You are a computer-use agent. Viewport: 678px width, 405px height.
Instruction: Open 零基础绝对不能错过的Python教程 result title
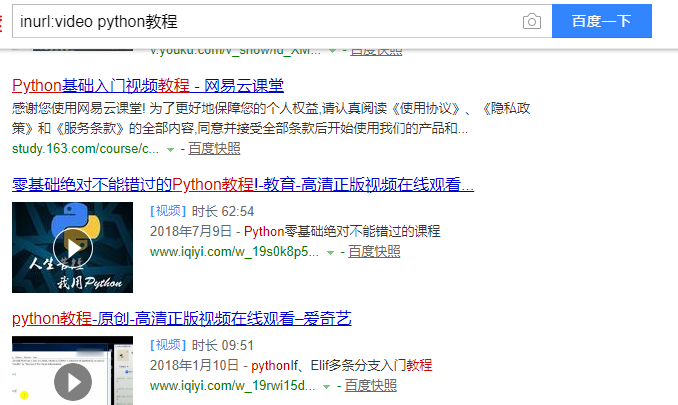tap(243, 185)
